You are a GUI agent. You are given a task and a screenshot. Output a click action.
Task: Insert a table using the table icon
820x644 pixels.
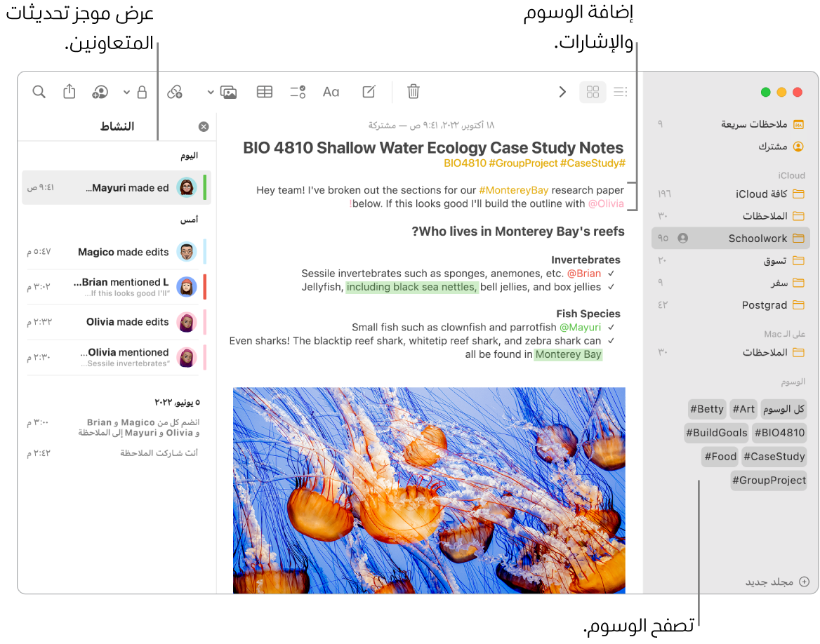click(265, 92)
